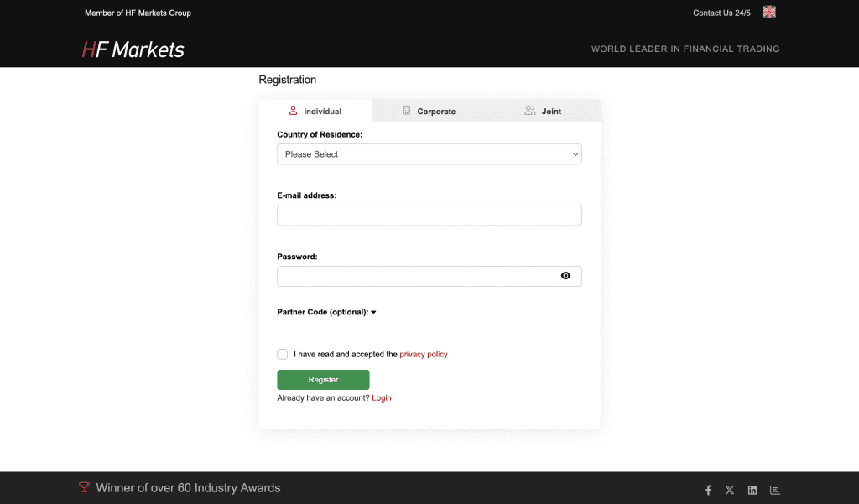This screenshot has height=504, width=859.
Task: Click 'Member of HF Markets Group' text
Action: tap(138, 13)
